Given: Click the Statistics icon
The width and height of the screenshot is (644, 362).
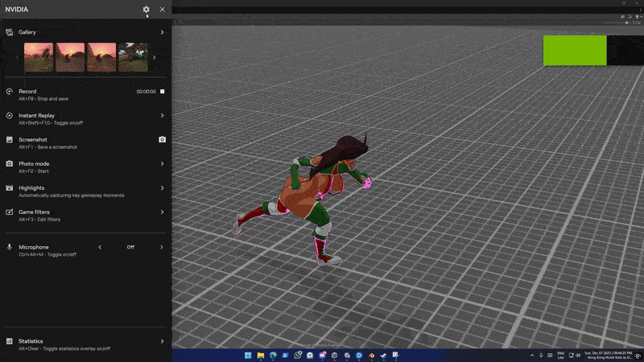Looking at the screenshot, I should click(9, 341).
